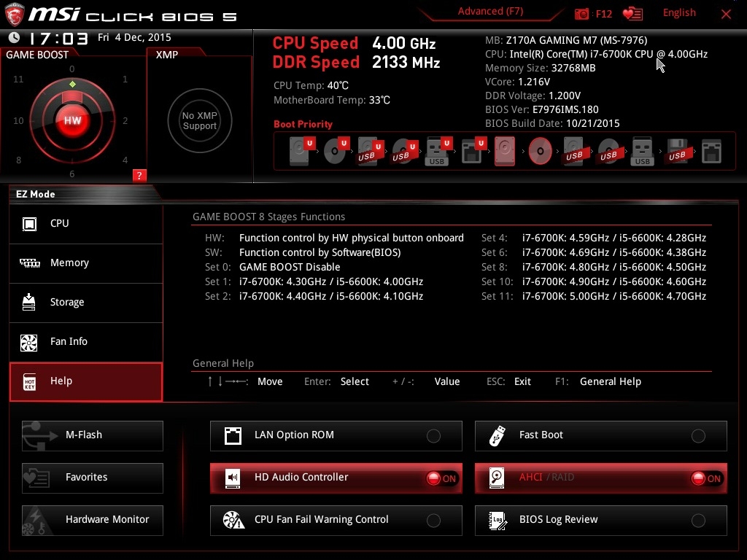Select the legacy USB hard disk boot icon
The height and width of the screenshot is (560, 747).
[x=574, y=151]
